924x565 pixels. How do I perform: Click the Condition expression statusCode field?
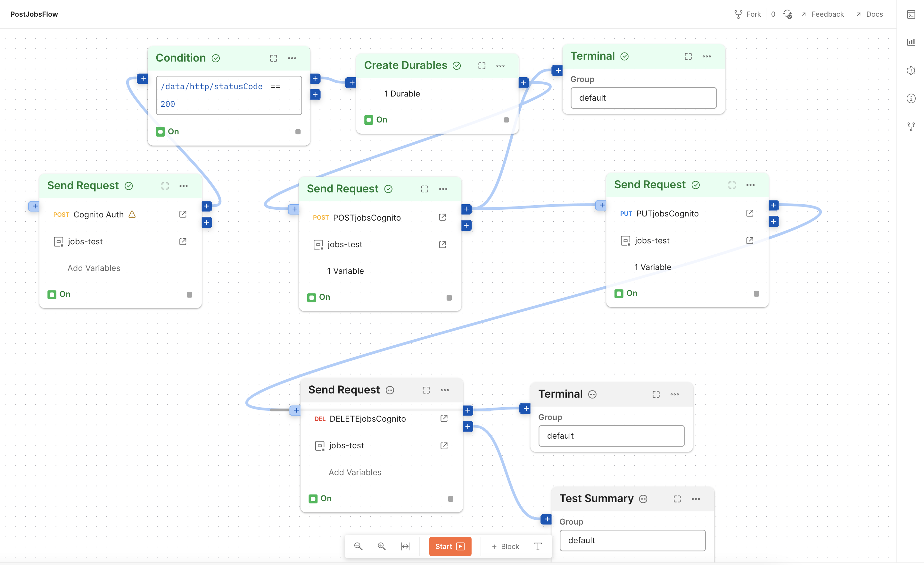(229, 95)
